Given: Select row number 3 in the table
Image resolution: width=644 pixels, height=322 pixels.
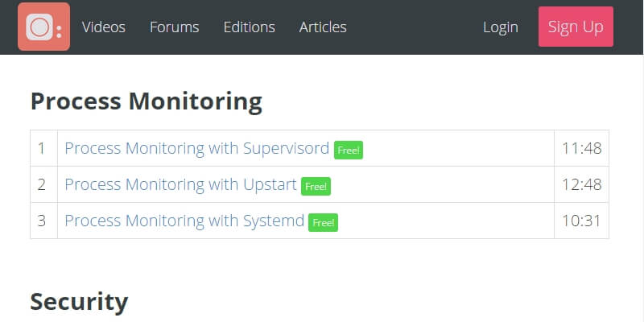Looking at the screenshot, I should (42, 221).
